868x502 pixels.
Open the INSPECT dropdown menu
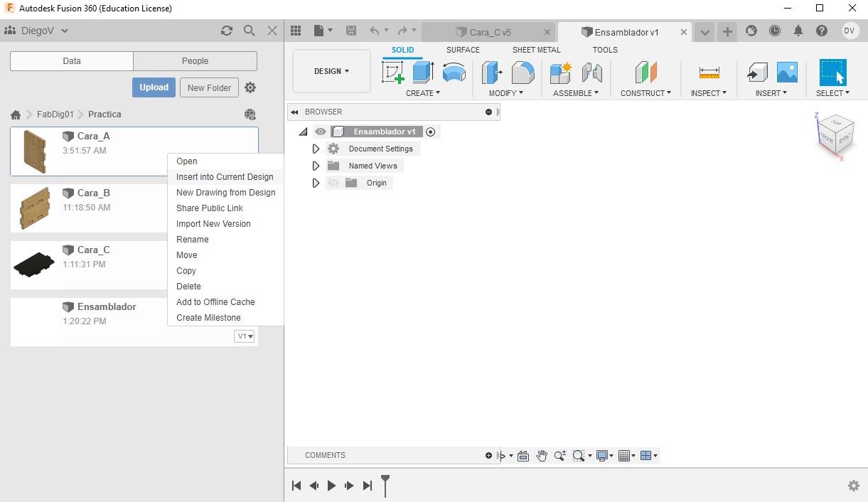(709, 93)
